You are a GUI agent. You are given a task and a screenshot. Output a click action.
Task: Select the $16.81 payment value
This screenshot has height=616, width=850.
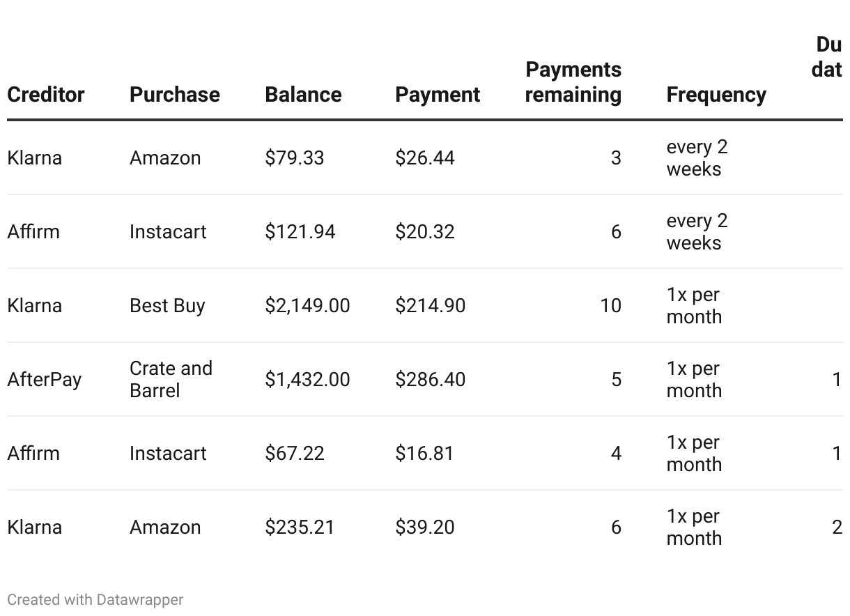pyautogui.click(x=424, y=454)
